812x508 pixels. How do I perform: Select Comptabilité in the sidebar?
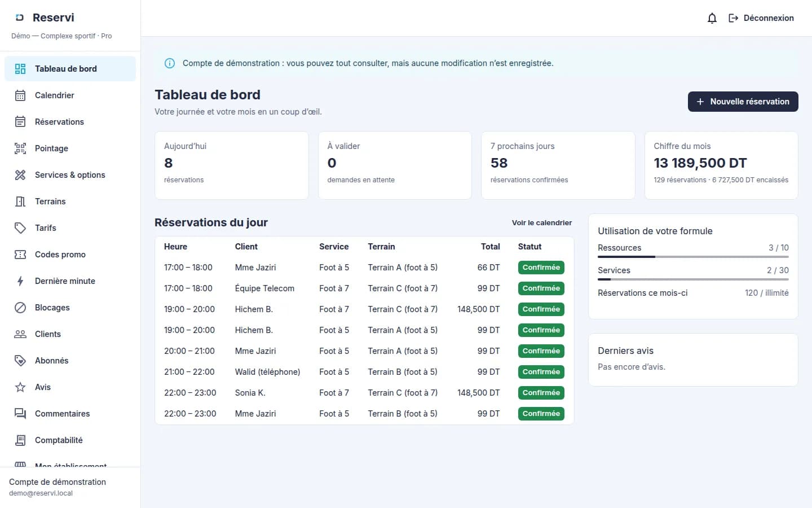pos(70,440)
